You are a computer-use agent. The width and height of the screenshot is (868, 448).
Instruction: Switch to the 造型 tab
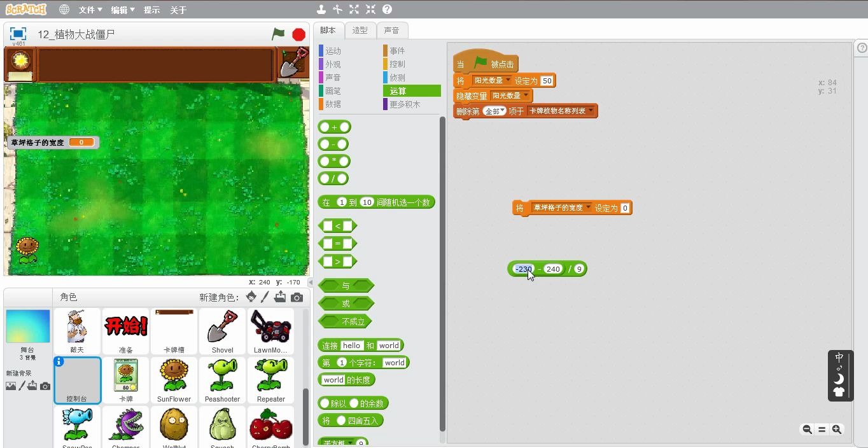(360, 30)
